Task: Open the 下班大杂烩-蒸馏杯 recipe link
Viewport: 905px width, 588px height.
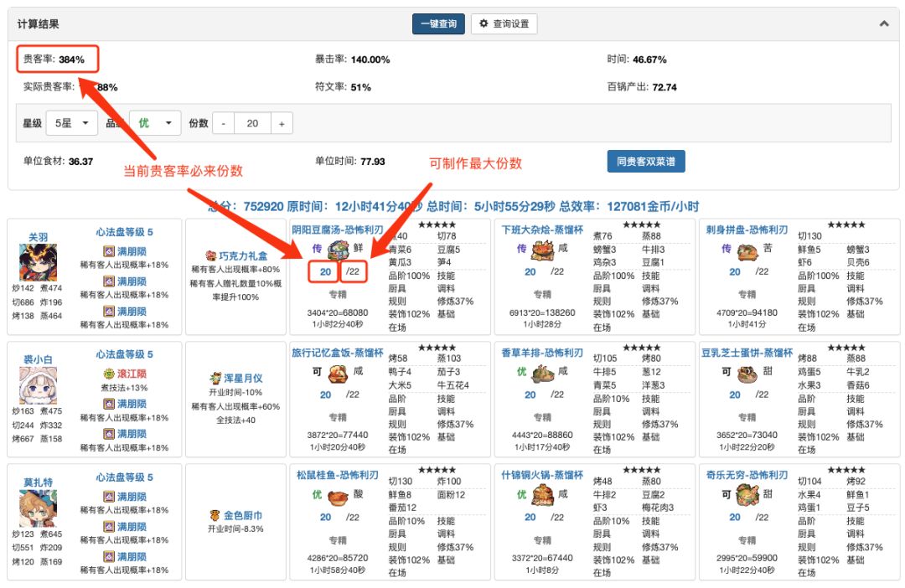Action: pyautogui.click(x=542, y=230)
